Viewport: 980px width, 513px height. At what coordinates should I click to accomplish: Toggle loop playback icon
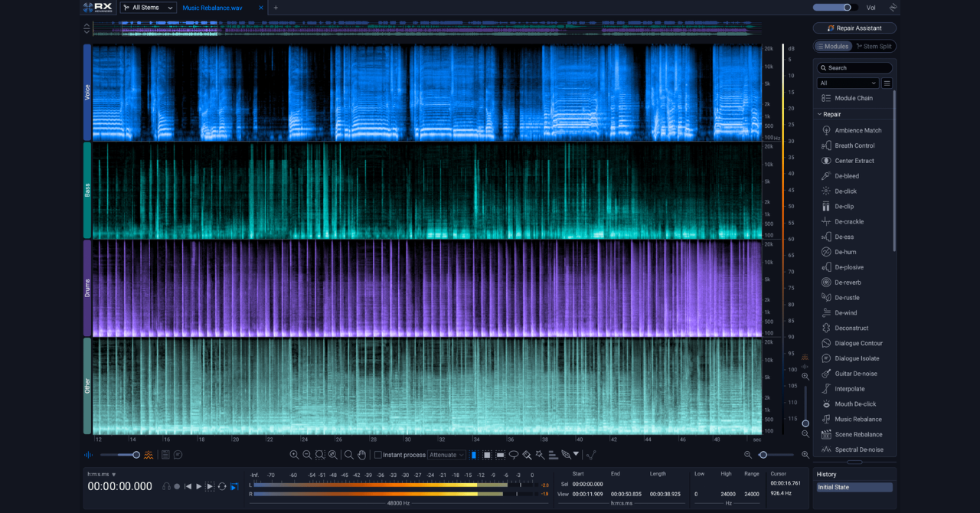222,486
